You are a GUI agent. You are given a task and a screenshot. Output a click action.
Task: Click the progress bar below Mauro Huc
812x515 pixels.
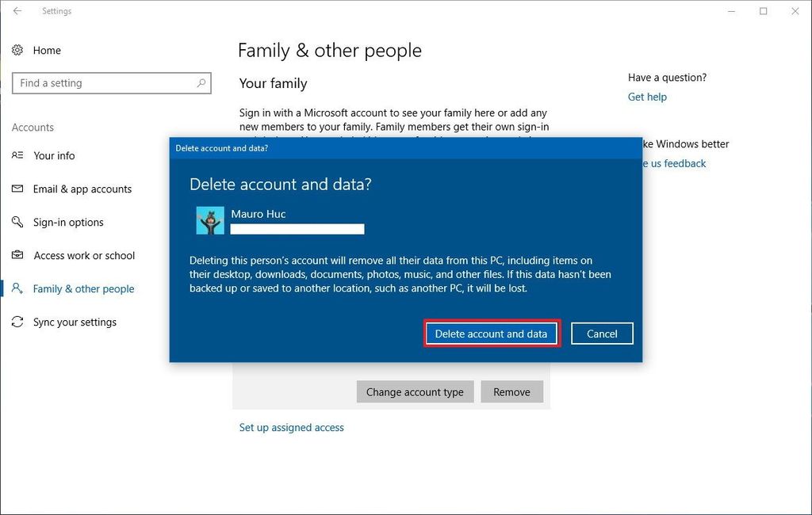tap(297, 229)
